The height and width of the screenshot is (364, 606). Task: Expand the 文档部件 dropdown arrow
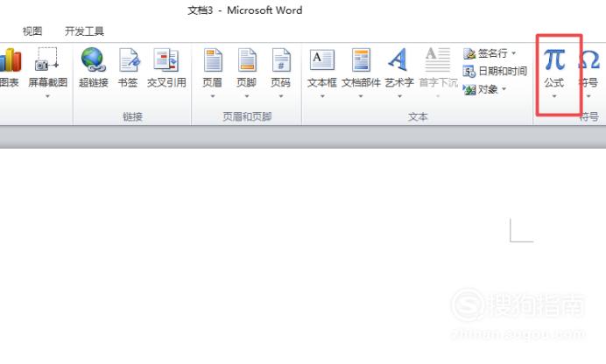(361, 96)
